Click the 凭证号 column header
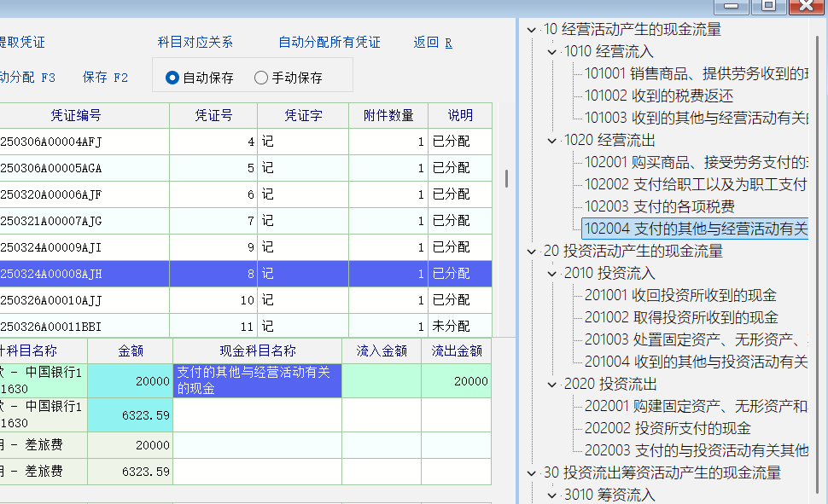The height and width of the screenshot is (504, 828). tap(213, 116)
